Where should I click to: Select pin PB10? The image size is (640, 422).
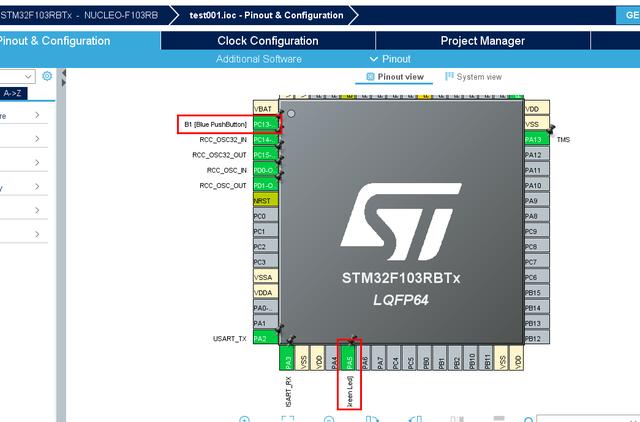(x=471, y=358)
